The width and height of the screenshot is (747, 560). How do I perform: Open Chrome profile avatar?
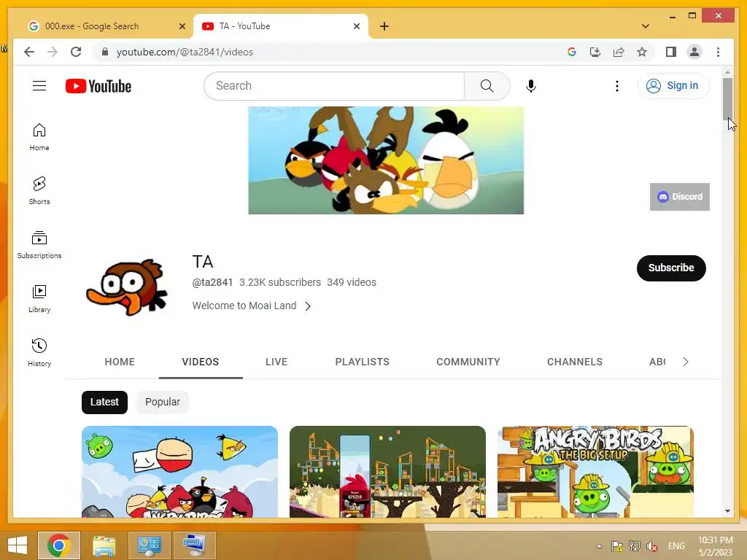[694, 52]
